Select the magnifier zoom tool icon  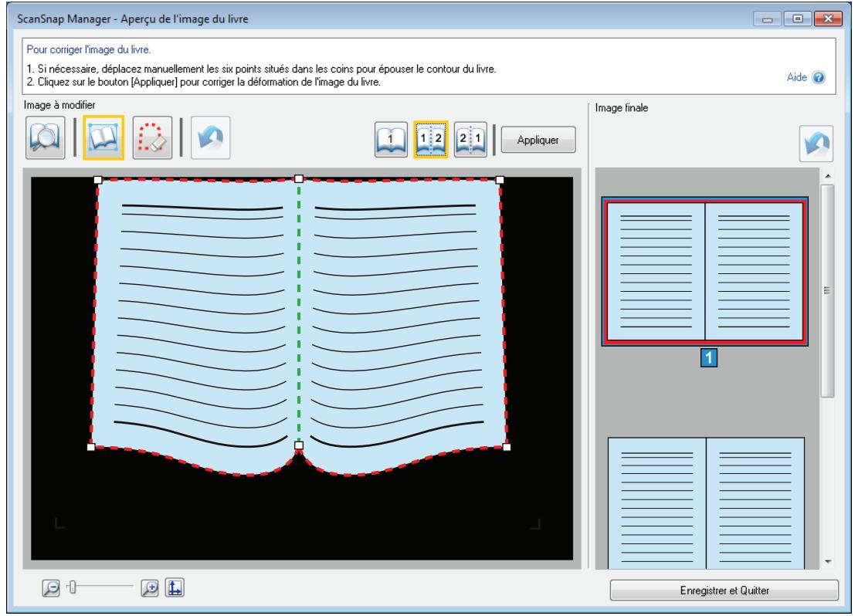(46, 138)
